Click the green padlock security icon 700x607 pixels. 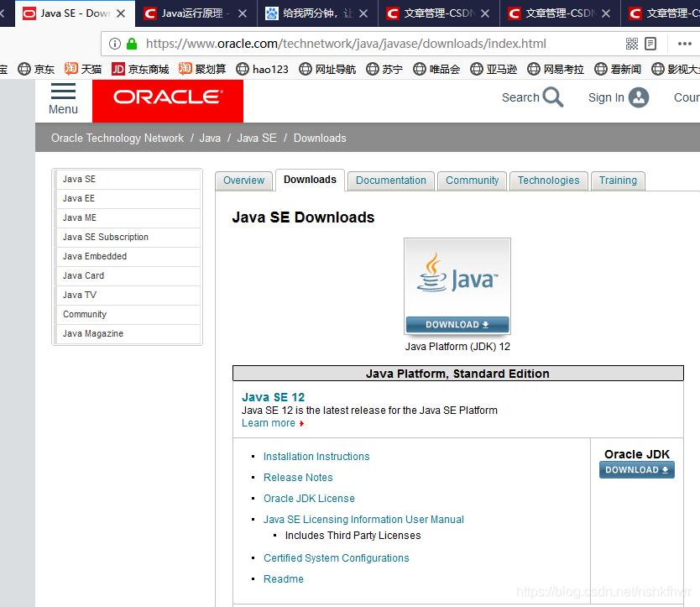point(132,44)
